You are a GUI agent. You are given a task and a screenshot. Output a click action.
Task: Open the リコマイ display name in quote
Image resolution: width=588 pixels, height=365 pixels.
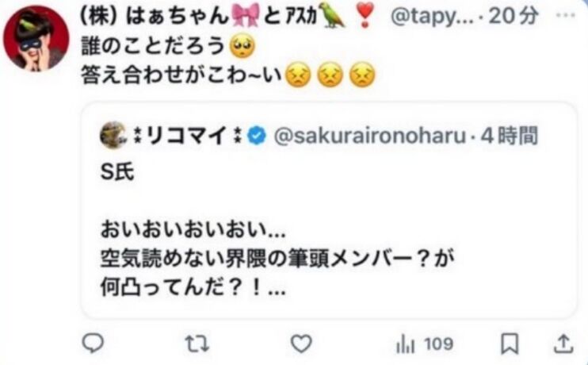tap(186, 136)
